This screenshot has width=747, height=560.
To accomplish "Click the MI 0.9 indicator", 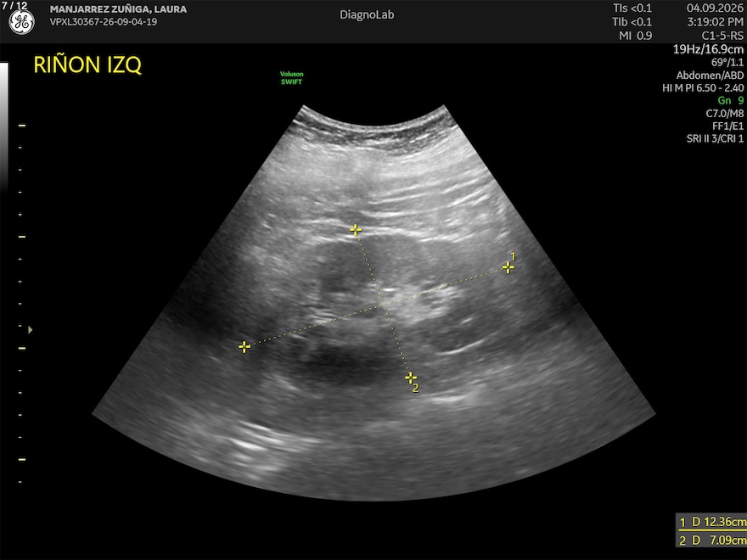I will [x=636, y=36].
